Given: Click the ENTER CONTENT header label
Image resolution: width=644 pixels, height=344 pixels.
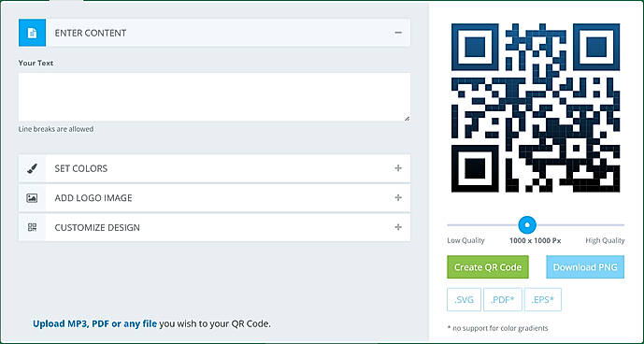Looking at the screenshot, I should (x=91, y=33).
